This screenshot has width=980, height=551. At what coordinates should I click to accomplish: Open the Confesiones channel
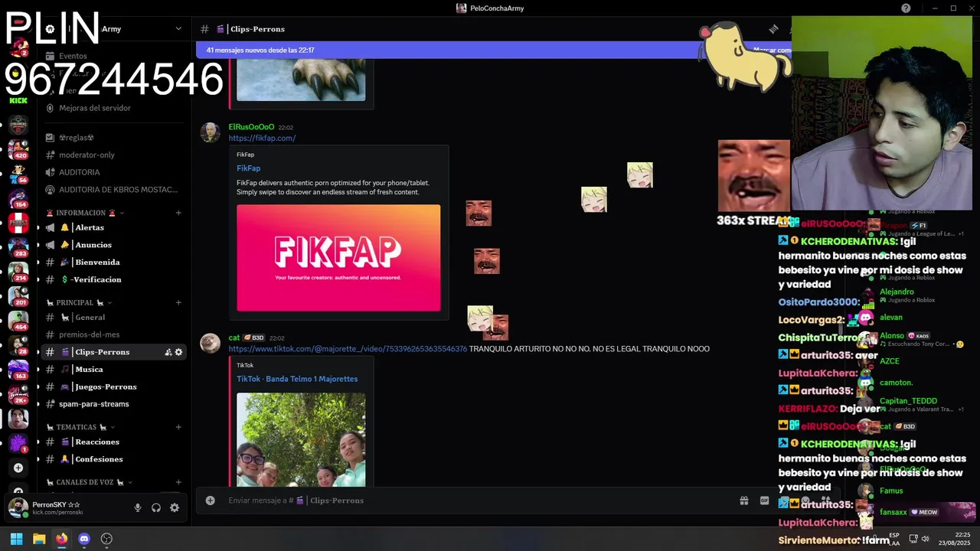point(99,459)
